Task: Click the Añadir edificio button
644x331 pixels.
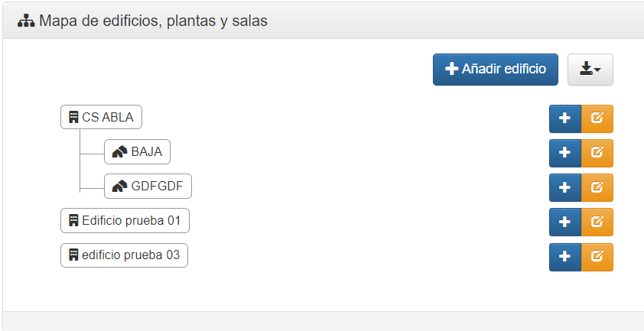Action: coord(496,70)
